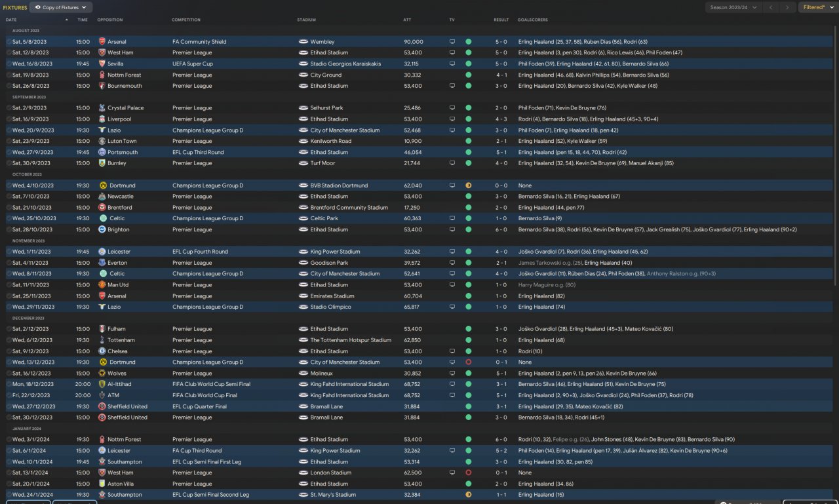The image size is (839, 504).
Task: Click the Sevilla club badge
Action: point(102,64)
